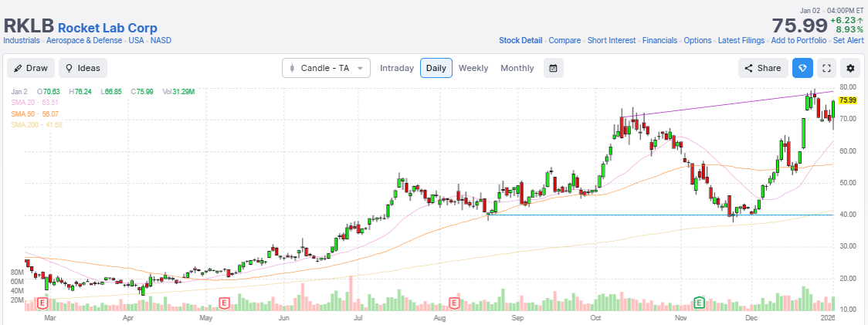Viewport: 868px width, 325px height.
Task: Switch to Weekly timeframe
Action: (473, 68)
